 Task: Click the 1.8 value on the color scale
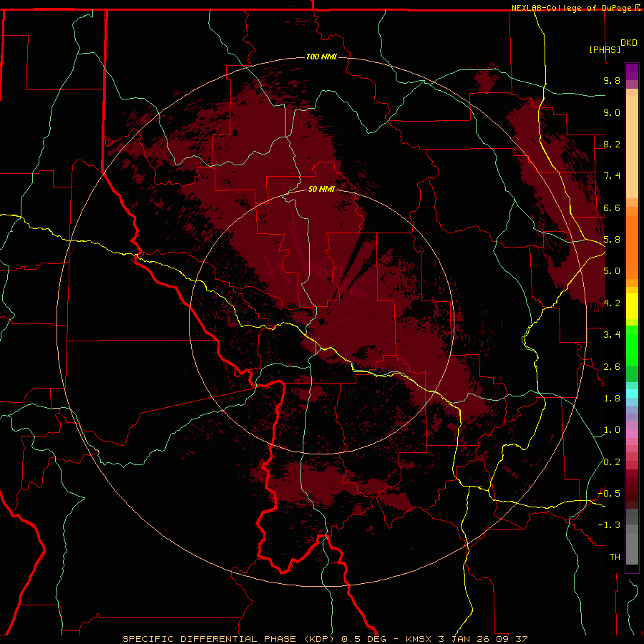click(612, 399)
